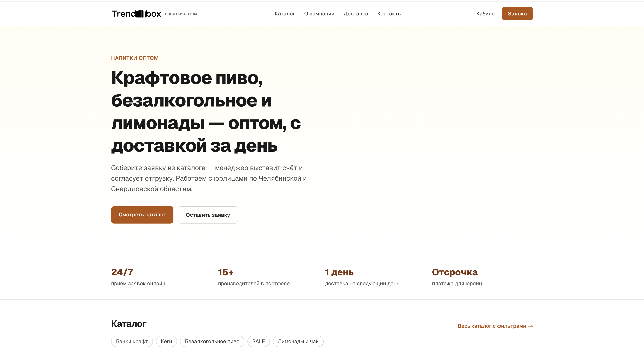Go to О компании page
644x356 pixels.
[x=319, y=14]
